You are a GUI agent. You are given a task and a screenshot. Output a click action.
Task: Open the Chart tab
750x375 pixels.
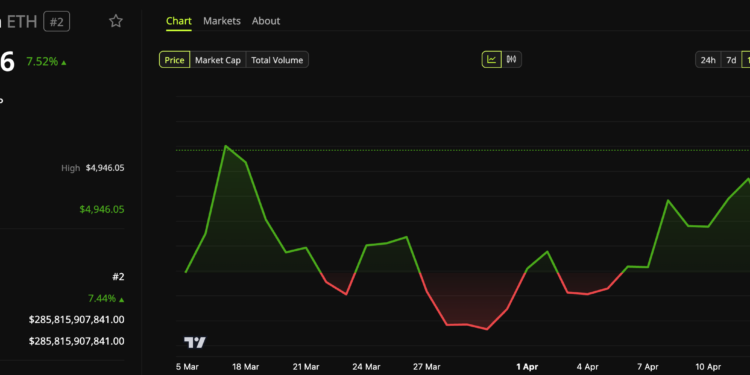(x=179, y=21)
